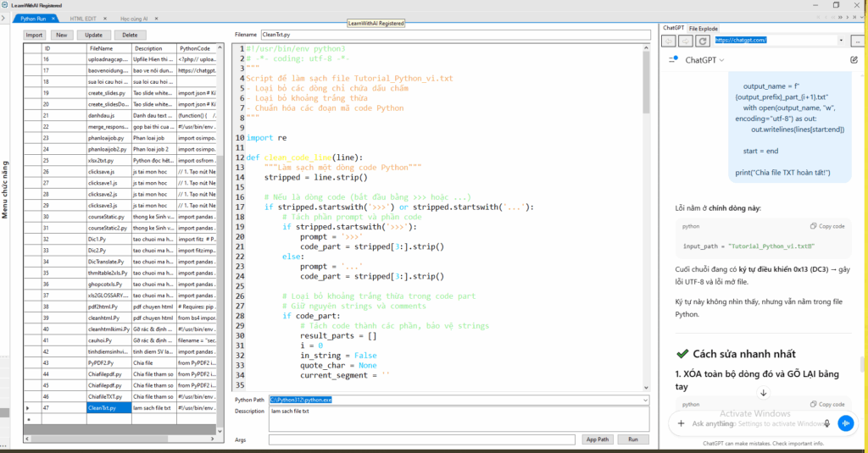
Task: Click the plus attach icon in prompt
Action: [x=682, y=423]
